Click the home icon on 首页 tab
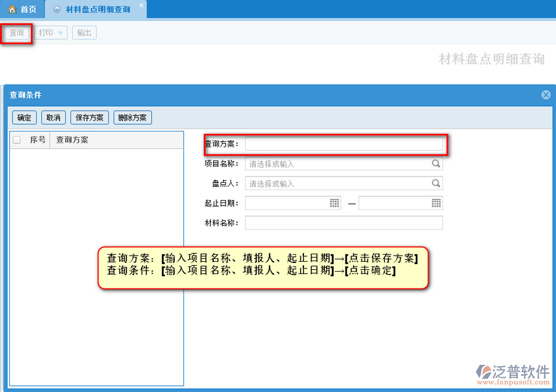The image size is (556, 392). [12, 10]
